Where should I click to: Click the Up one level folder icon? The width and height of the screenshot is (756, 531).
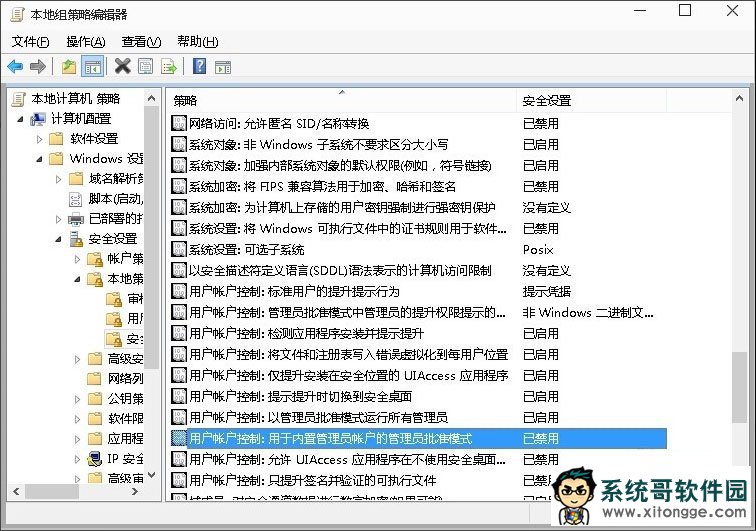point(69,66)
